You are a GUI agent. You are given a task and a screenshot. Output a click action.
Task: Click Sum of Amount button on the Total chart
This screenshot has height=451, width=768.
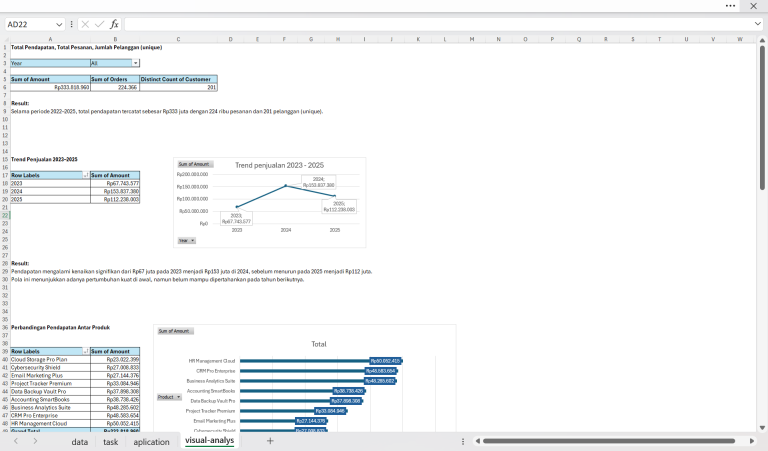click(175, 331)
